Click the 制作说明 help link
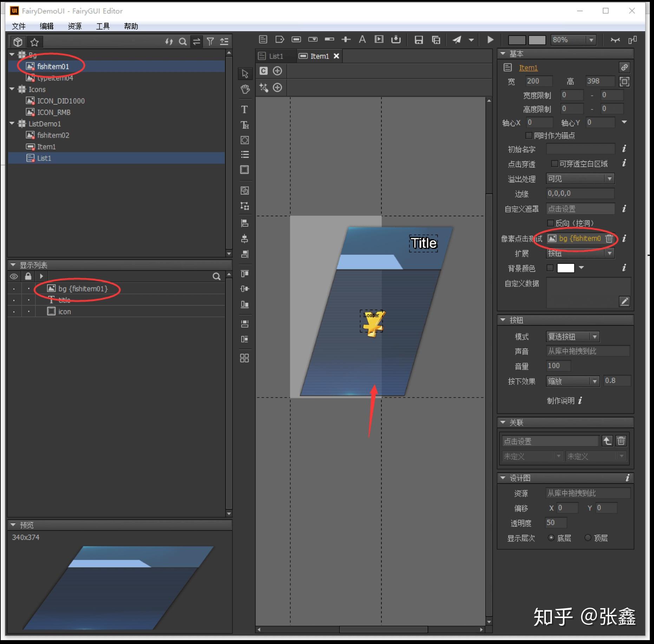The height and width of the screenshot is (644, 654). tap(564, 401)
